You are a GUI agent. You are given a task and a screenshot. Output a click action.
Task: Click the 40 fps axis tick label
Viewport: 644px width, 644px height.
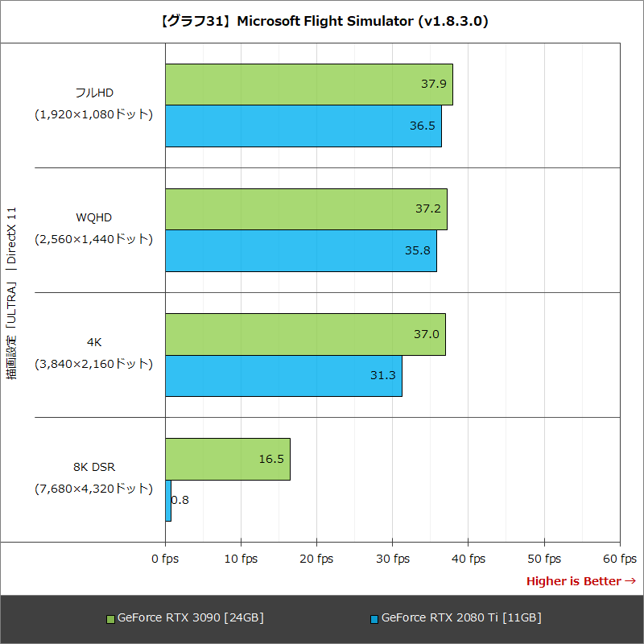(469, 559)
